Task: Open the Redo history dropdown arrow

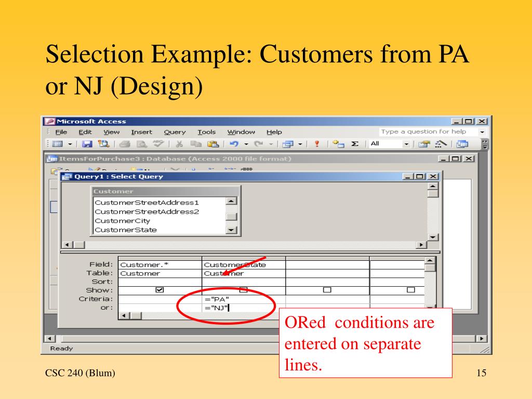Action: [x=271, y=144]
